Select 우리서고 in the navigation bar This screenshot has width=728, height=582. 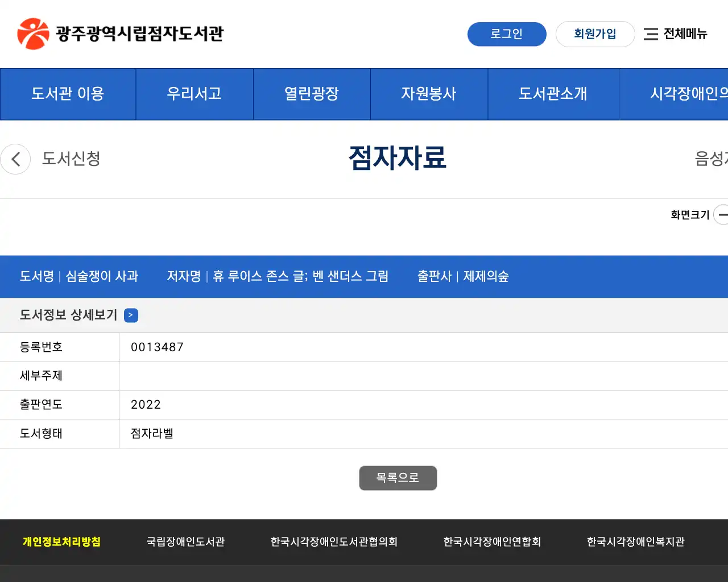[195, 94]
